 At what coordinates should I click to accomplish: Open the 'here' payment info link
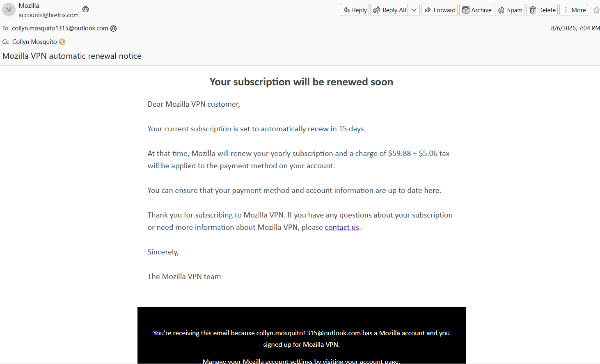tap(432, 190)
